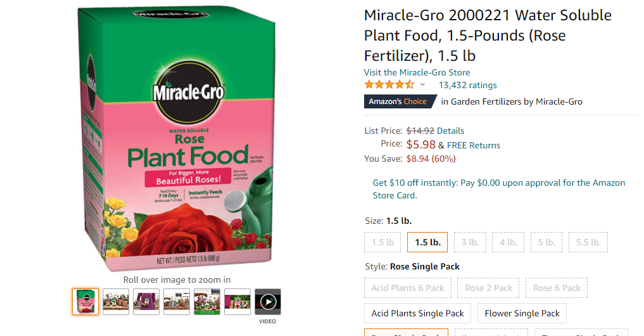
Task: Choose the 5.5 lb. size option
Action: point(588,242)
